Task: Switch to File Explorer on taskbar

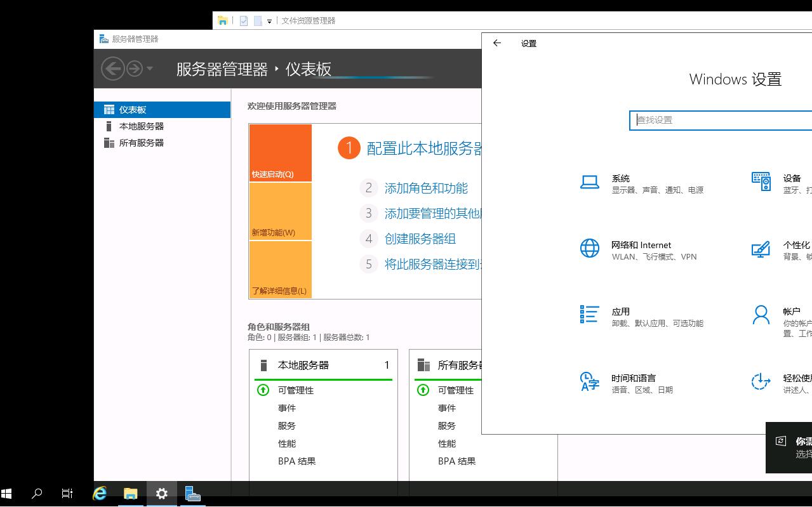Action: 131,493
